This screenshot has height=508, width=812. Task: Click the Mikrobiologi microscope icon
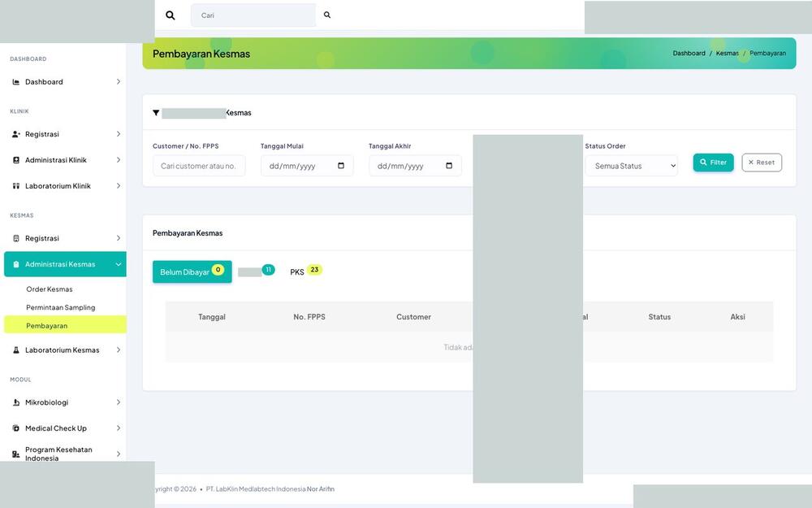(x=16, y=402)
